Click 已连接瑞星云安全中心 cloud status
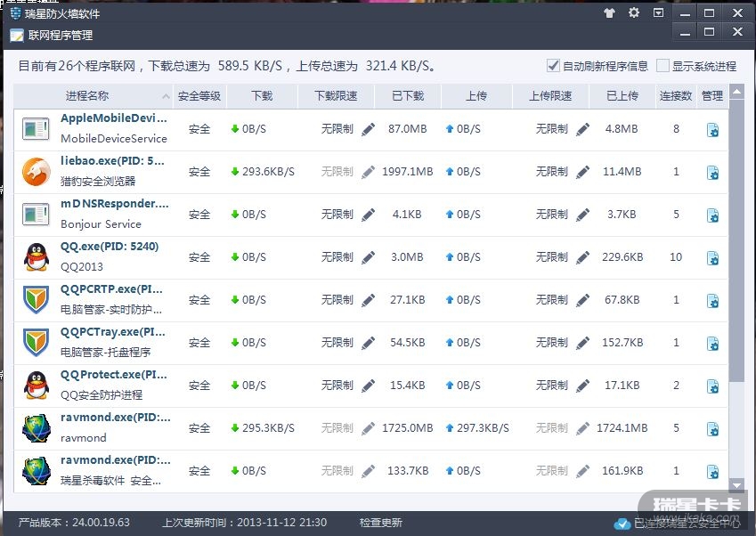 pyautogui.click(x=678, y=523)
